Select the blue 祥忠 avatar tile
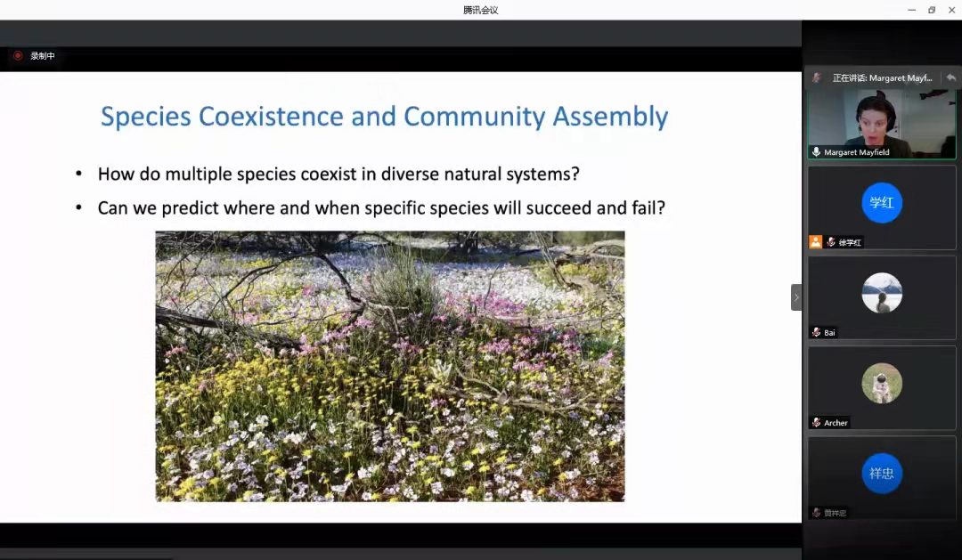The width and height of the screenshot is (962, 560). click(881, 473)
